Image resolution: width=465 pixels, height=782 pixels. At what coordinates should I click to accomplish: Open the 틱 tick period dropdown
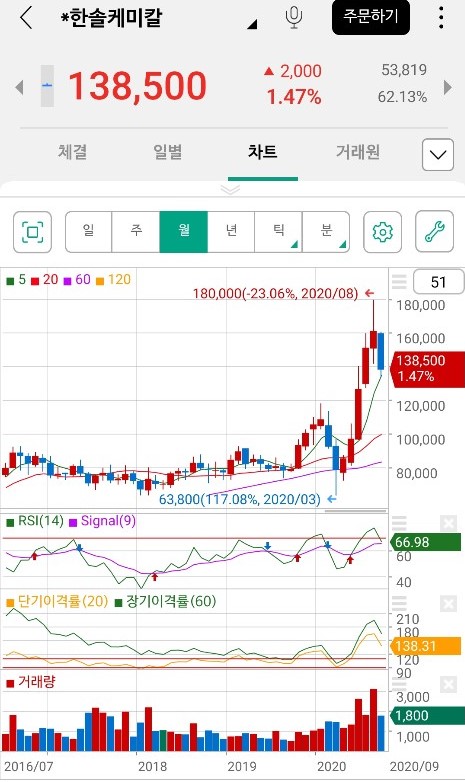point(278,232)
